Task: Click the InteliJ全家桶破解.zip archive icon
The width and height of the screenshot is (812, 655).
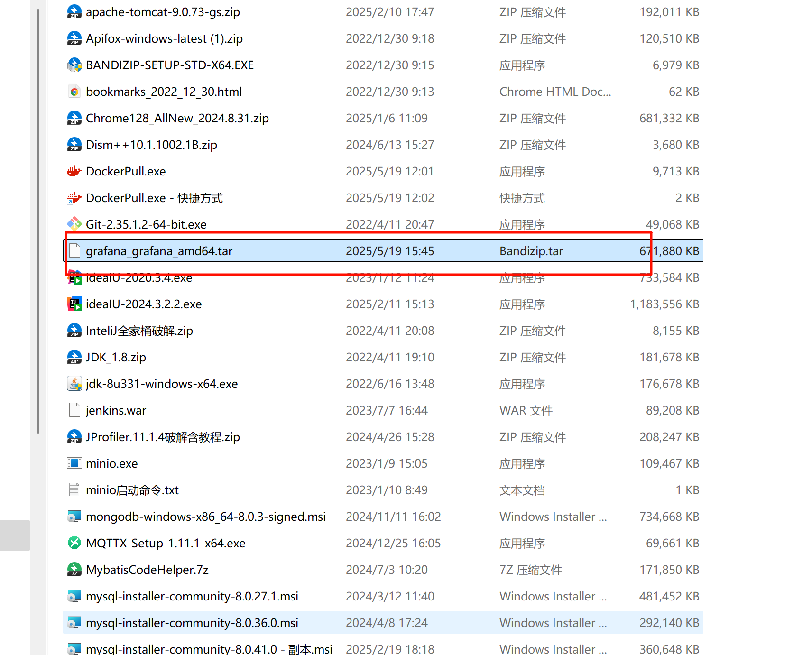Action: [74, 331]
